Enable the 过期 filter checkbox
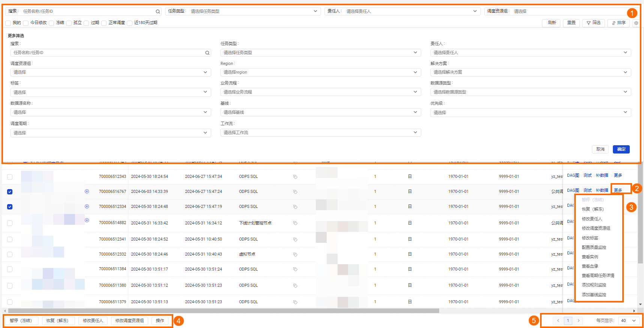The width and height of the screenshot is (644, 328). [86, 23]
